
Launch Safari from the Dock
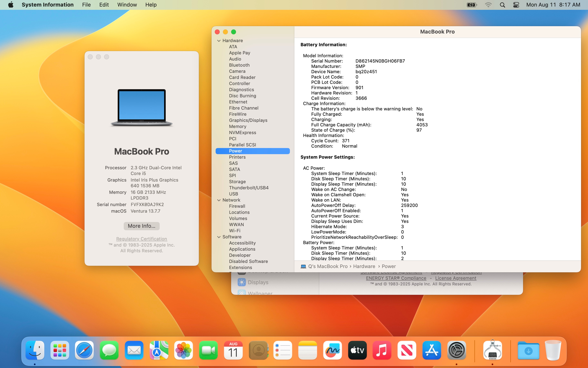85,350
